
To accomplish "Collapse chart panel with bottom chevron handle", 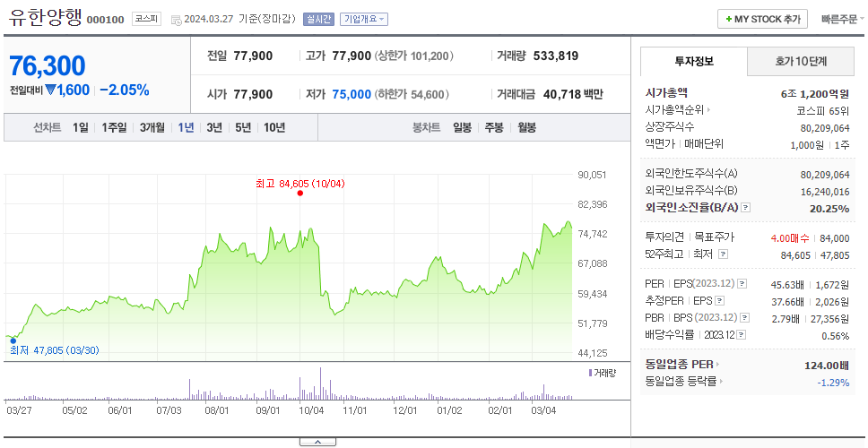I will [x=317, y=442].
